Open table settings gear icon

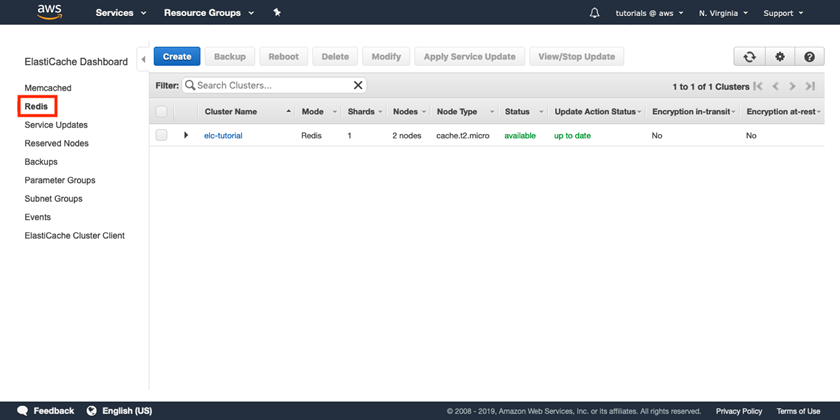click(x=780, y=57)
